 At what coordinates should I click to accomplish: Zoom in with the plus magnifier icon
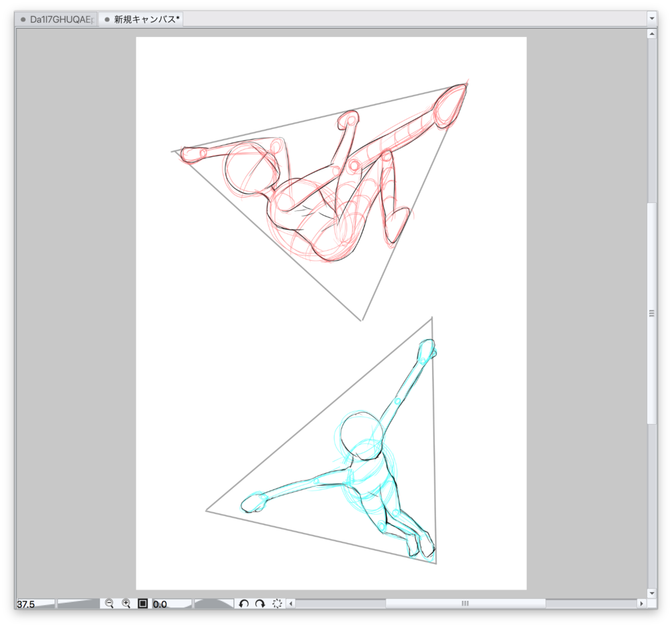(126, 603)
